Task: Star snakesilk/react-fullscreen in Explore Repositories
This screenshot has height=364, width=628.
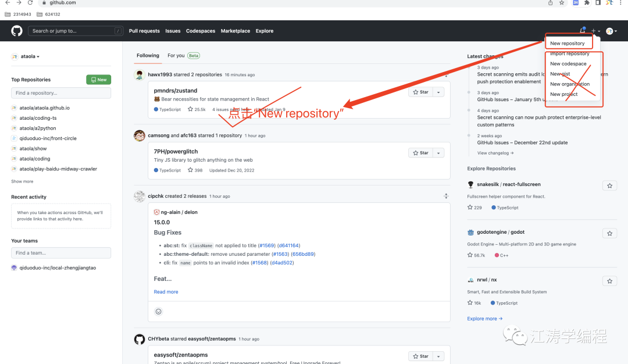Action: (609, 186)
